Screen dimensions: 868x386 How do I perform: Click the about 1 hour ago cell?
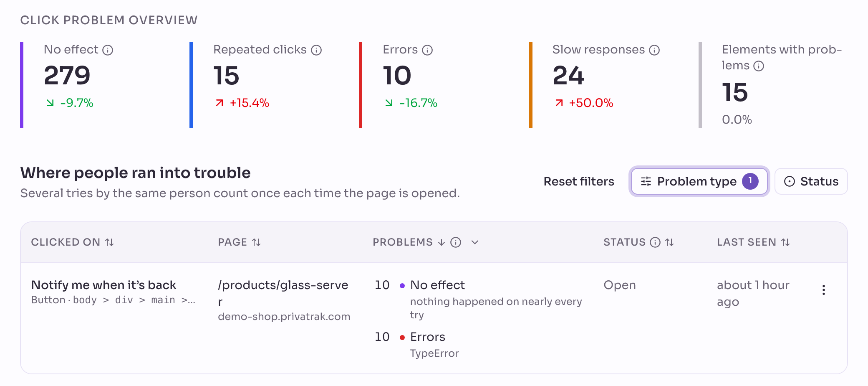coord(753,293)
